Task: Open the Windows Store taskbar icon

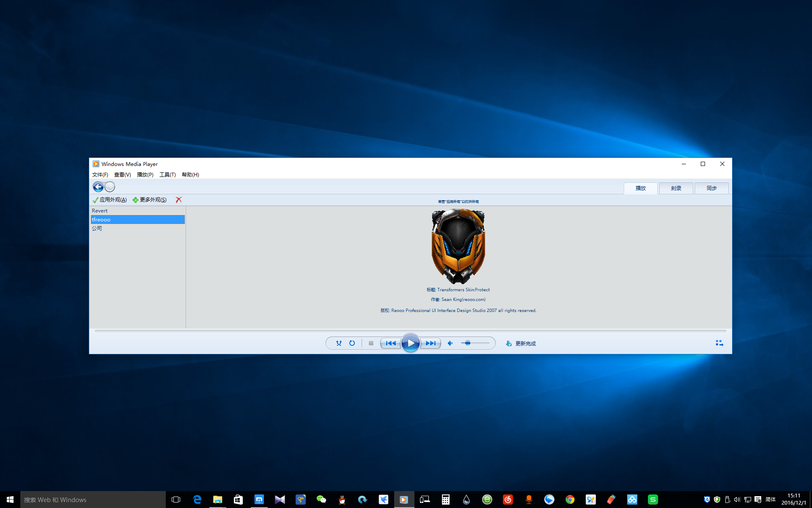Action: click(239, 500)
